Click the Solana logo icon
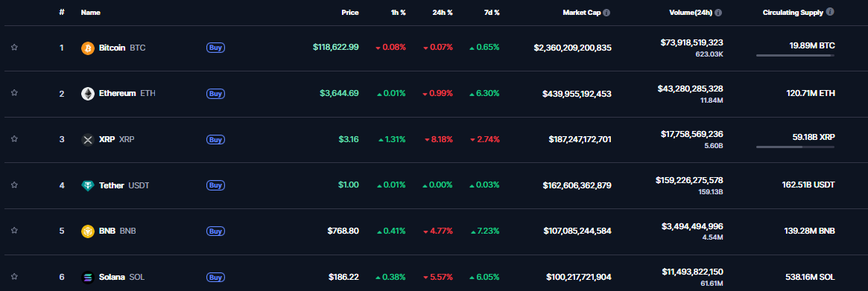The image size is (868, 291). tap(87, 277)
